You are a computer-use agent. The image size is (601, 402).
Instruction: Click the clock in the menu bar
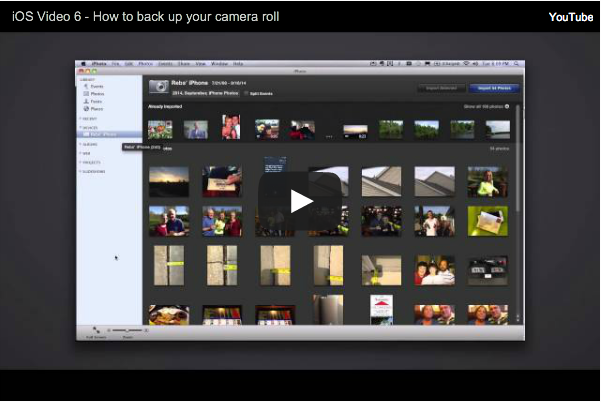tap(495, 64)
